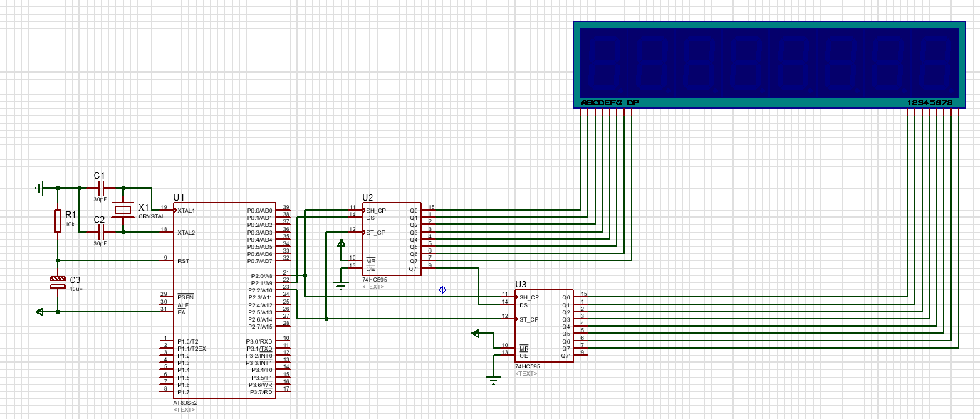Click the C3 reference label

point(75,279)
